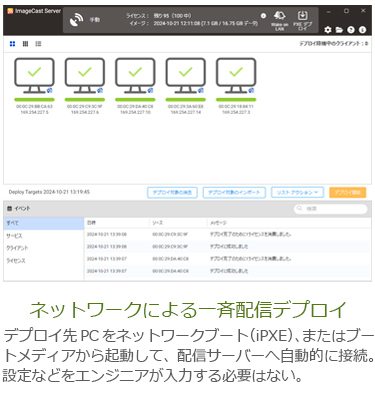375x393 pixels.
Task: Click the ImageCast Server app logo
Action: click(10, 11)
